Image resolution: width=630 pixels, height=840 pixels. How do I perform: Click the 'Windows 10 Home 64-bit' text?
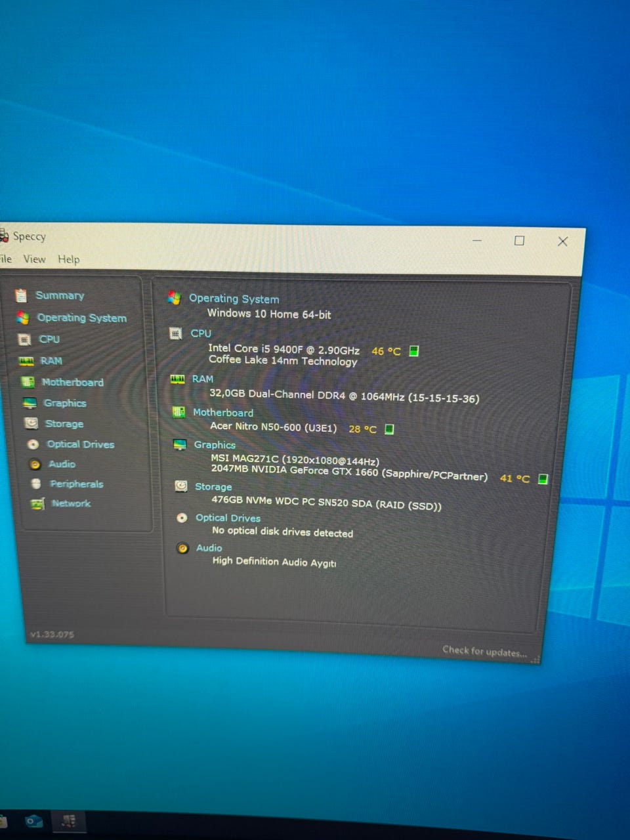pyautogui.click(x=269, y=314)
